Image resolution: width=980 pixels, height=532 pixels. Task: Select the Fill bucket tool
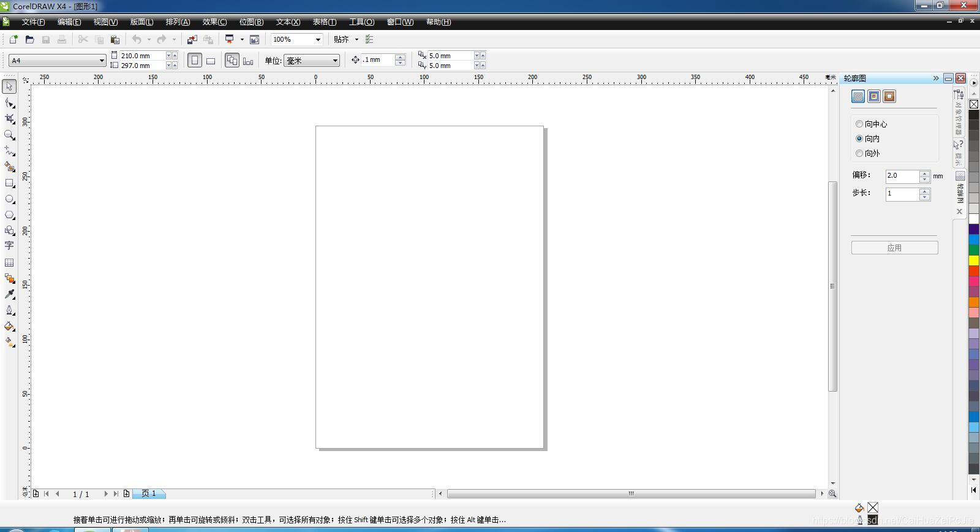coord(9,326)
